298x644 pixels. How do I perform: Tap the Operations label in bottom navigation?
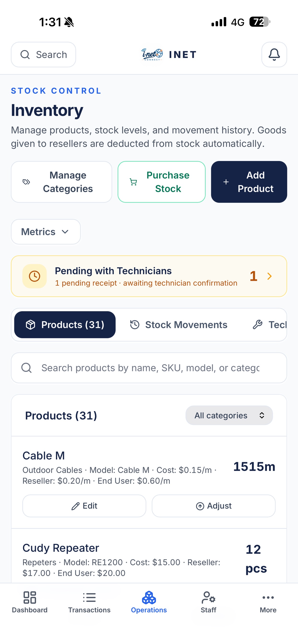(149, 610)
